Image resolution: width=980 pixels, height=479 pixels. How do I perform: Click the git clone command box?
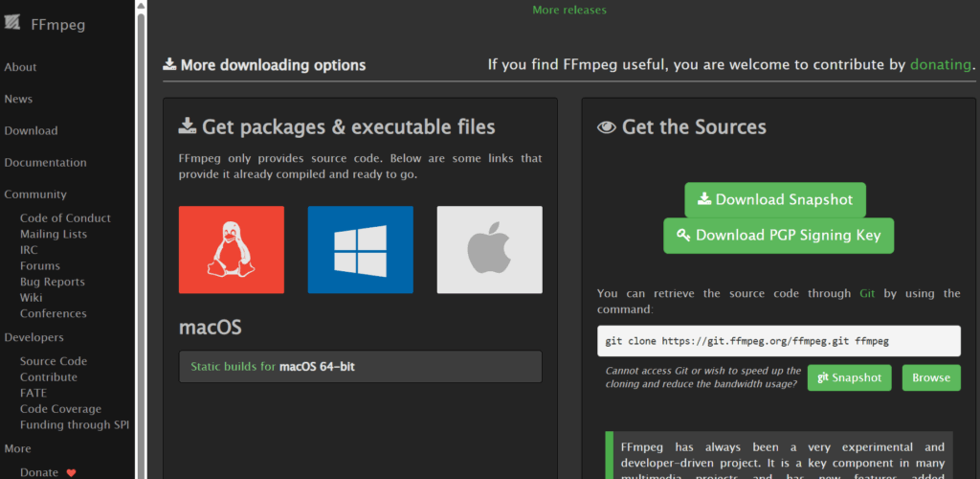coord(779,341)
